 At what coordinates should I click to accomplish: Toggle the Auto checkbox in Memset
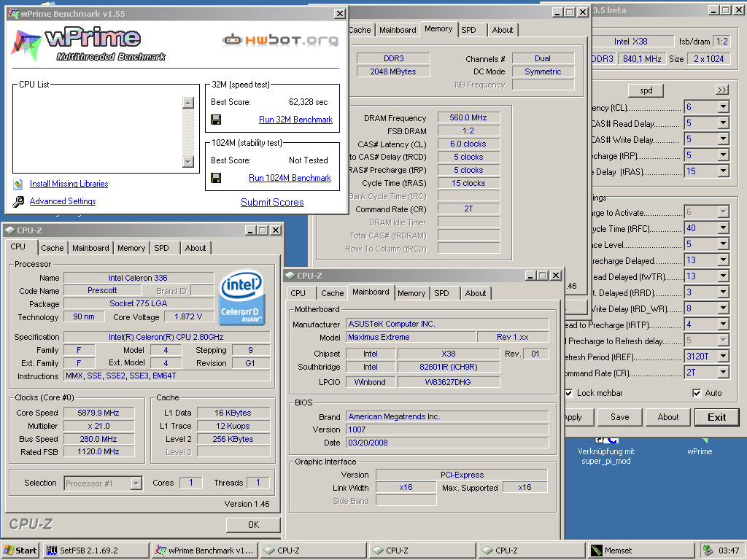tap(697, 393)
